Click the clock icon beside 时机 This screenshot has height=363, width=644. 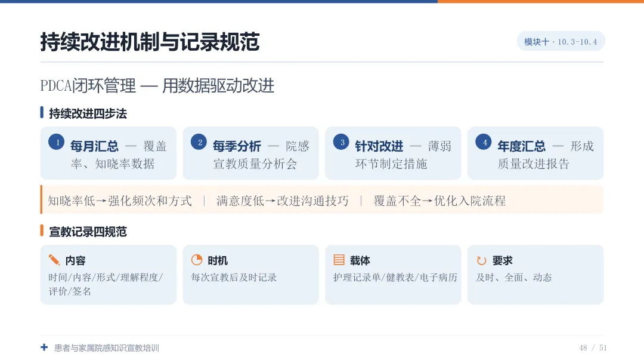click(x=197, y=260)
